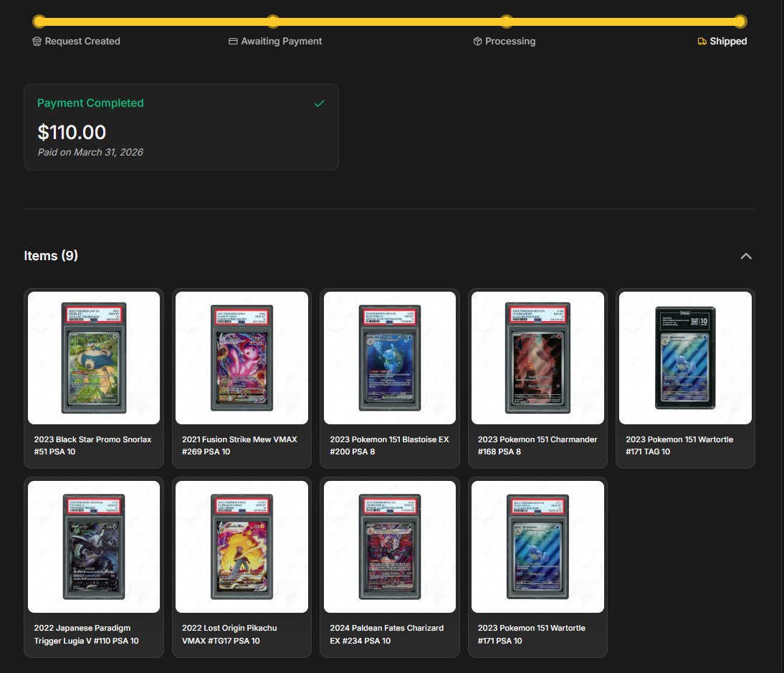Click the Awaiting Payment progress dot
The image size is (784, 673).
(273, 22)
